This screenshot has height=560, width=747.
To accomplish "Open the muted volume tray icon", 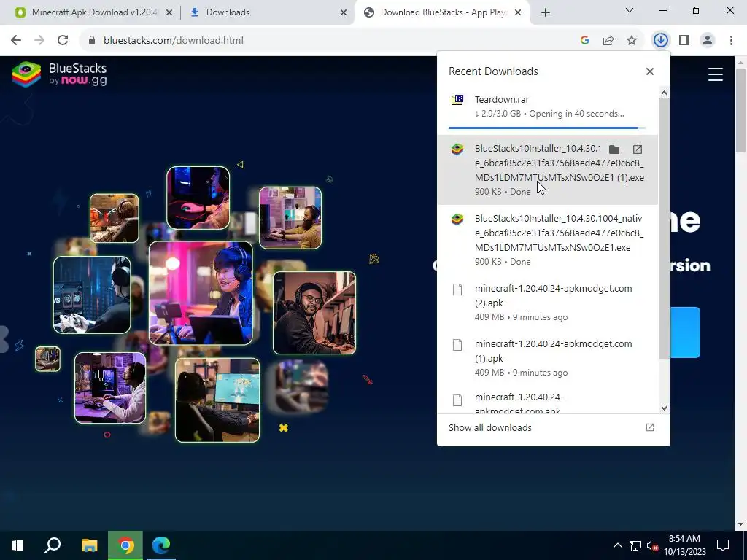I will [653, 545].
